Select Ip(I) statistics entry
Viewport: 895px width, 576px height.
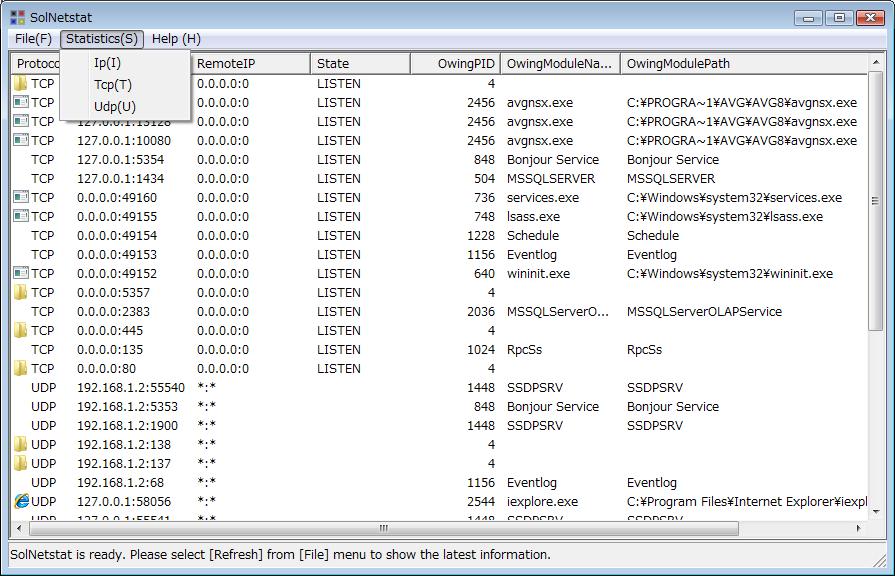[x=107, y=63]
